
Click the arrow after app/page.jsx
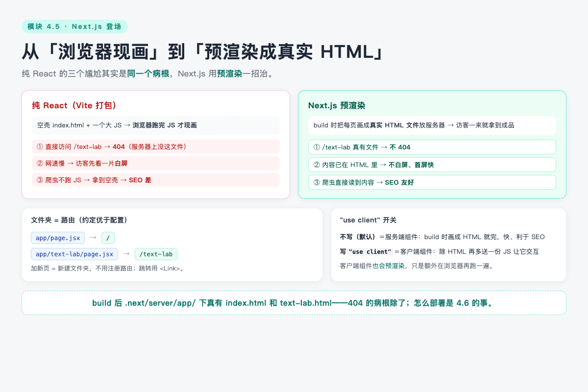[x=93, y=238]
